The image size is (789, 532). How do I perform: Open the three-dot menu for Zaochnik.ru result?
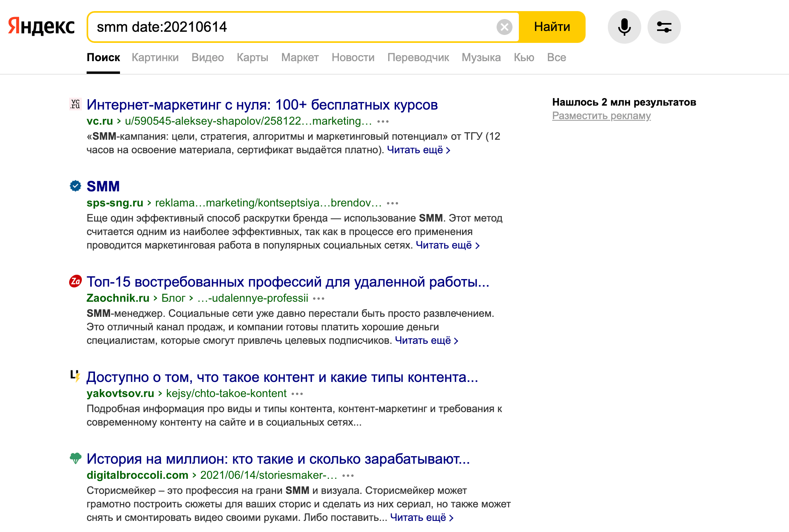[x=319, y=299]
